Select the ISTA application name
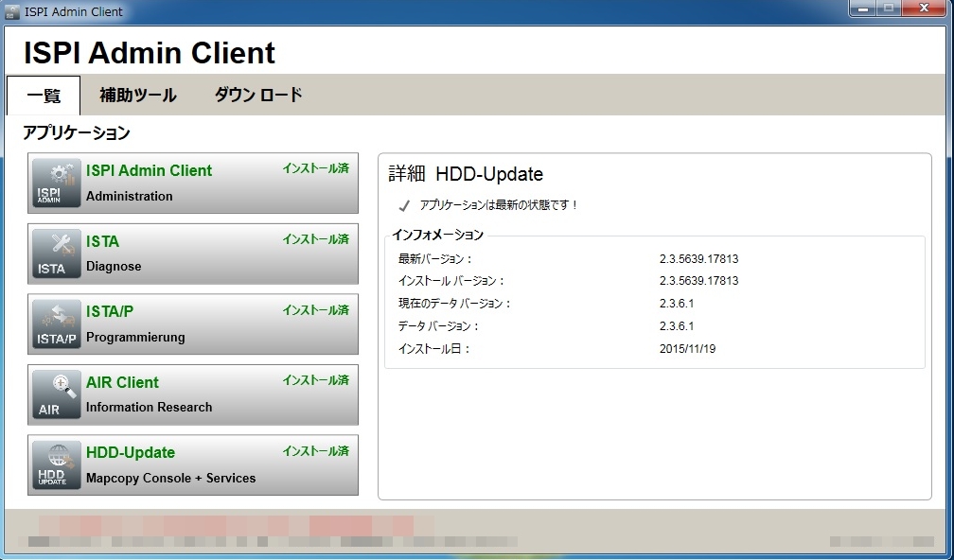 (103, 241)
